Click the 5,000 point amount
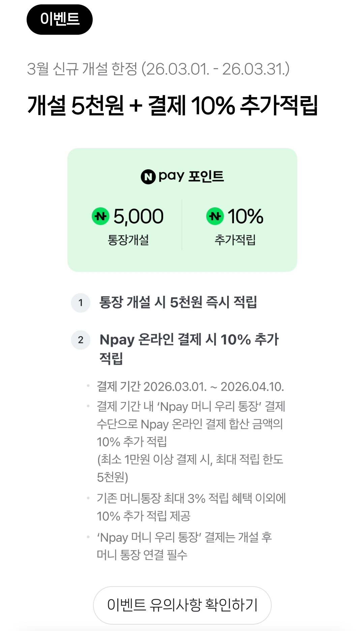This screenshot has width=364, height=631. tap(138, 216)
